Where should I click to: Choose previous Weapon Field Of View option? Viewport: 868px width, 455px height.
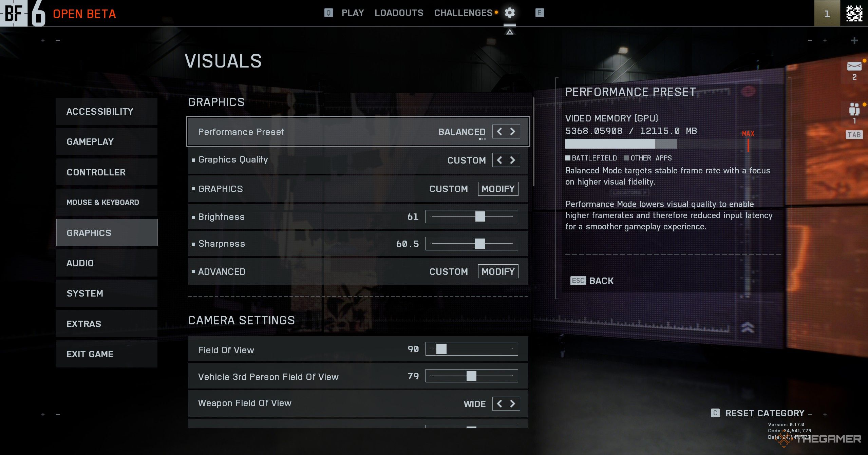(x=499, y=403)
